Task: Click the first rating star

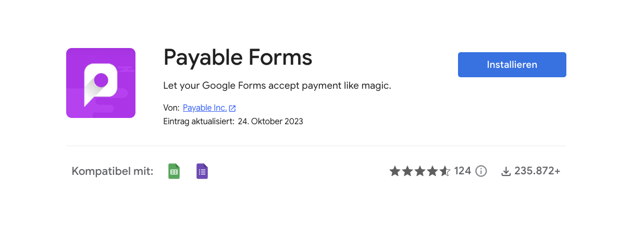Action: [395, 171]
